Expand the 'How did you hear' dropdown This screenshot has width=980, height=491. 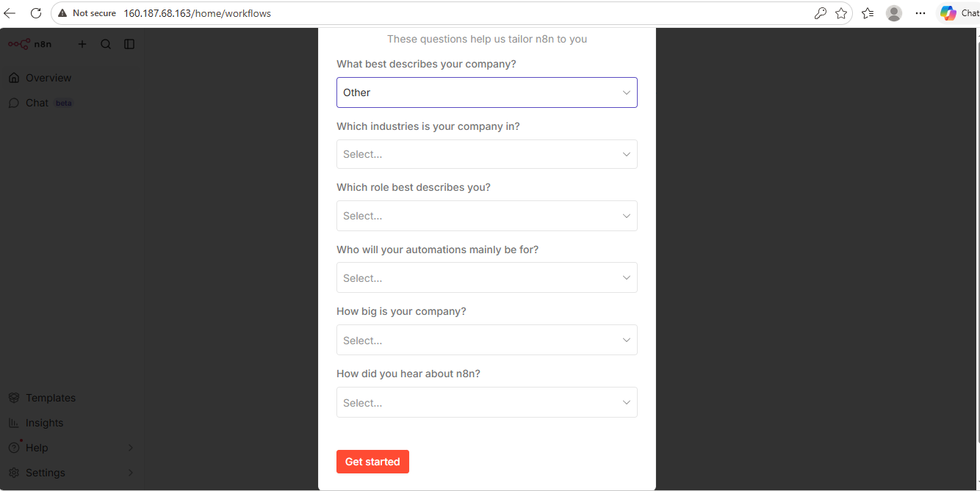486,403
